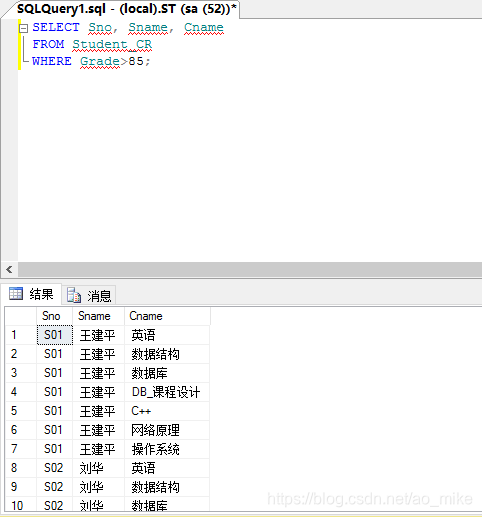482x517 pixels.
Task: Click 王建平 in row 5
Action: click(98, 411)
